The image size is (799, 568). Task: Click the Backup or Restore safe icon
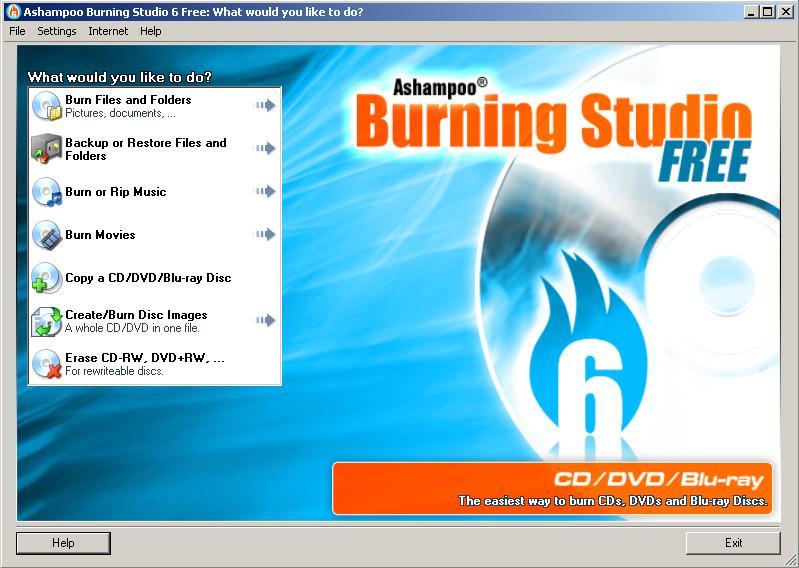coord(47,148)
